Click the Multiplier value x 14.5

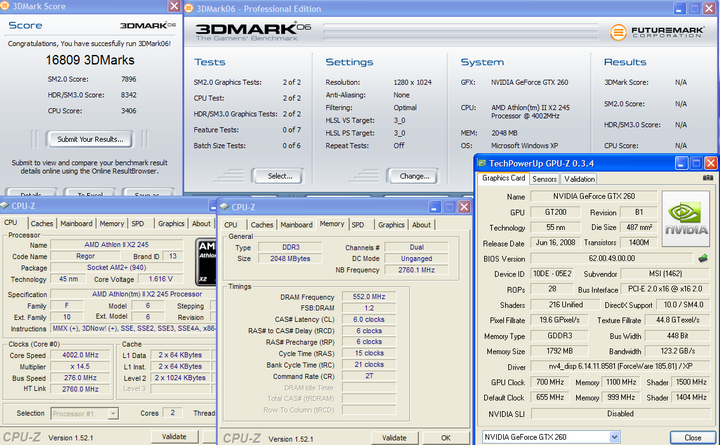pyautogui.click(x=80, y=366)
